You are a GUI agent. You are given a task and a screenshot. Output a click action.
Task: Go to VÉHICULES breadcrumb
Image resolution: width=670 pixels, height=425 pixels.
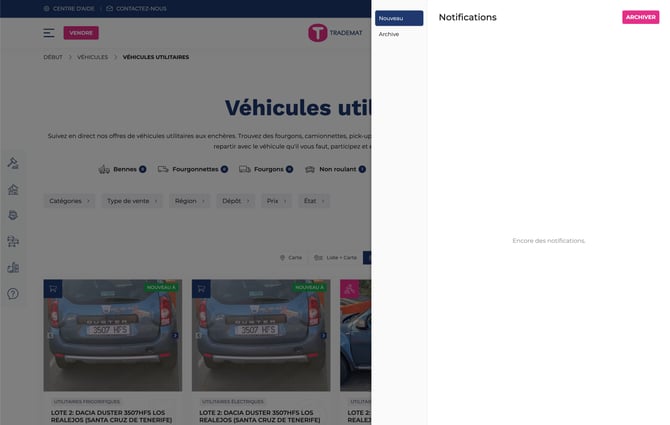point(92,57)
